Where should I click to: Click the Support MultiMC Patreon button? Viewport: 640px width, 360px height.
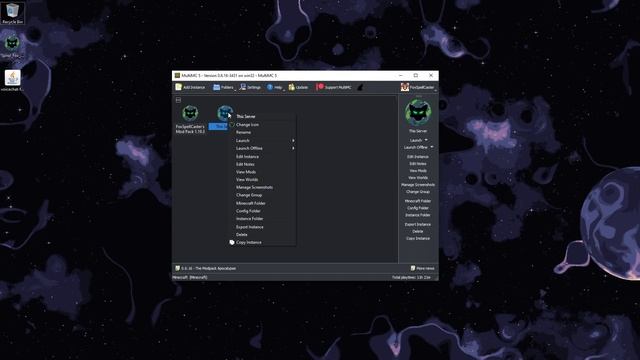click(334, 87)
